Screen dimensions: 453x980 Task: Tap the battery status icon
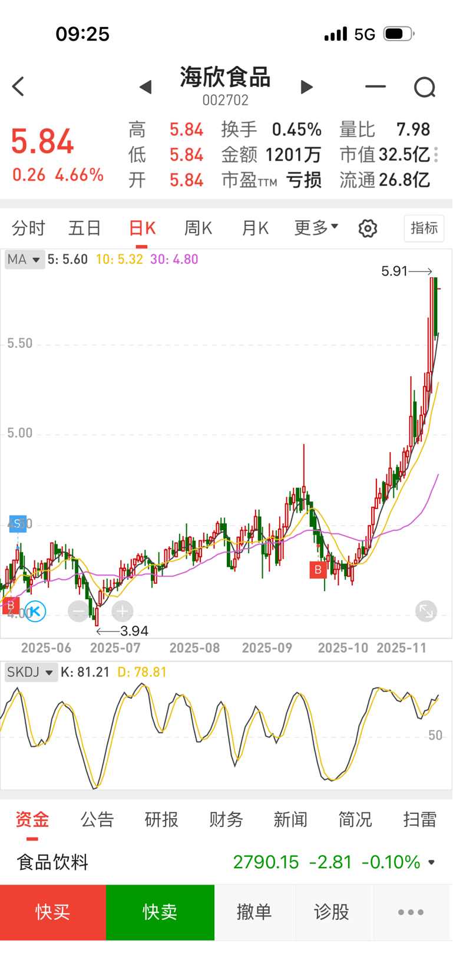tap(399, 34)
